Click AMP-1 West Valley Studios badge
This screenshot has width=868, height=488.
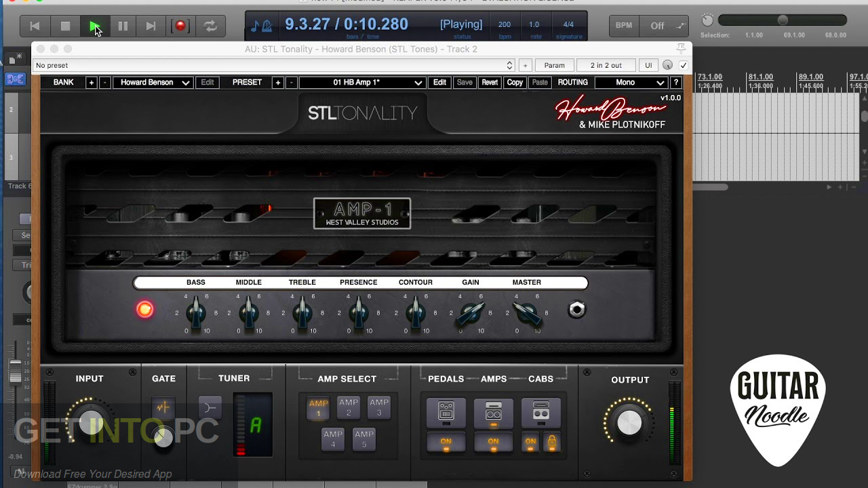click(x=362, y=213)
